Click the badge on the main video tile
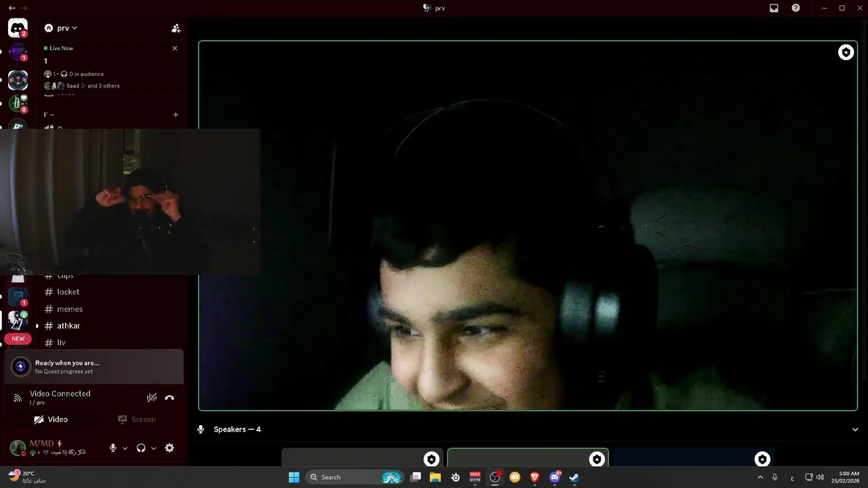The width and height of the screenshot is (868, 488). tap(846, 52)
